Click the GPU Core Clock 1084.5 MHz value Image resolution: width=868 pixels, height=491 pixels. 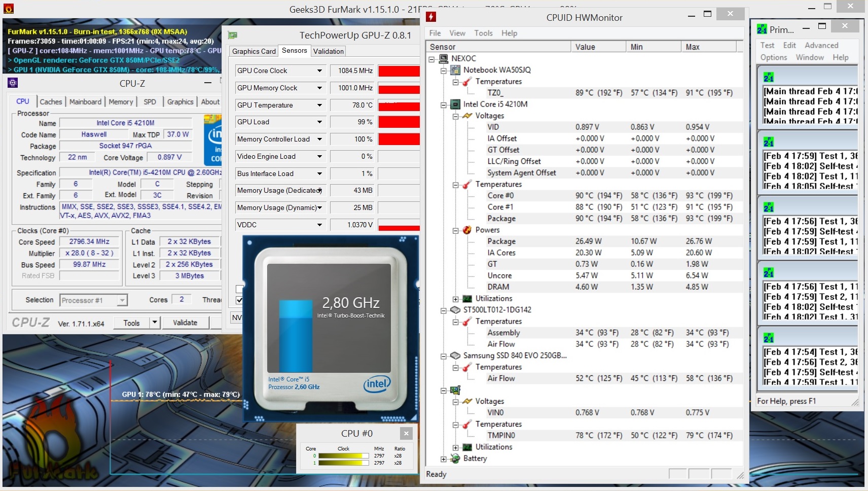352,71
